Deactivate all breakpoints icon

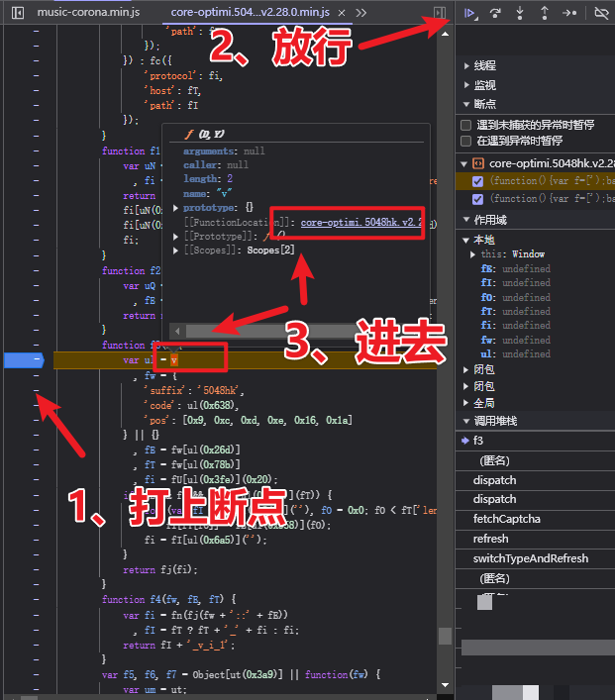pos(600,13)
